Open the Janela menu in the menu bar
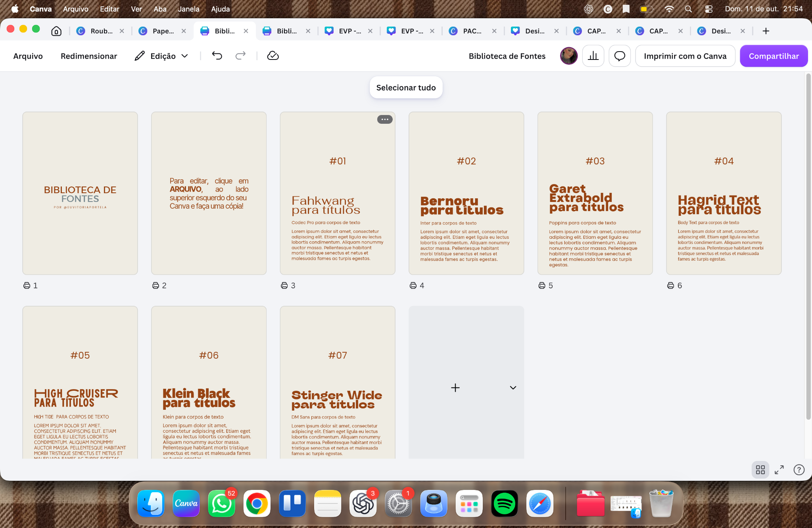 (x=188, y=9)
